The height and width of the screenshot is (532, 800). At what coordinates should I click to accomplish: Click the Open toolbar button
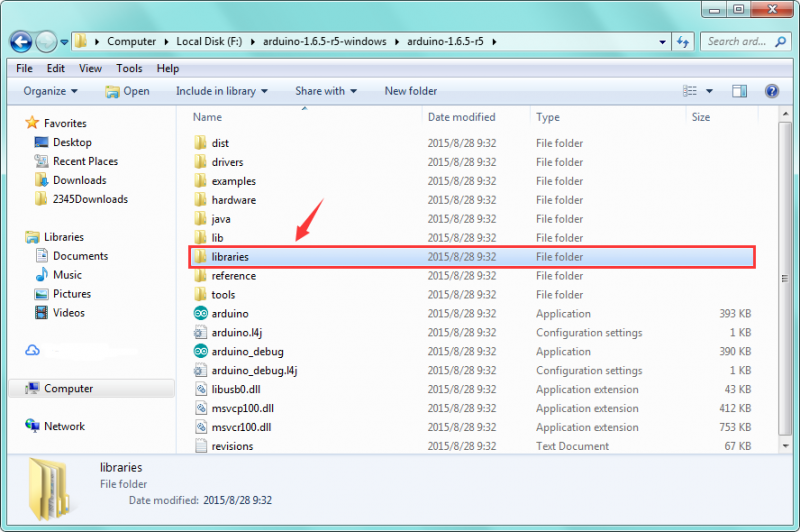(128, 91)
